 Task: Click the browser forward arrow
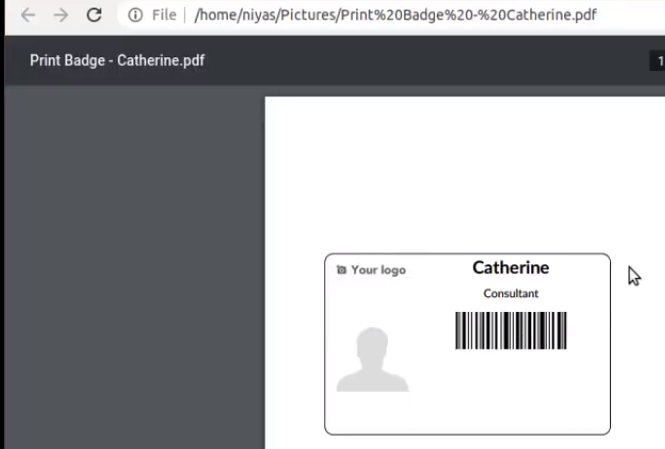61,15
